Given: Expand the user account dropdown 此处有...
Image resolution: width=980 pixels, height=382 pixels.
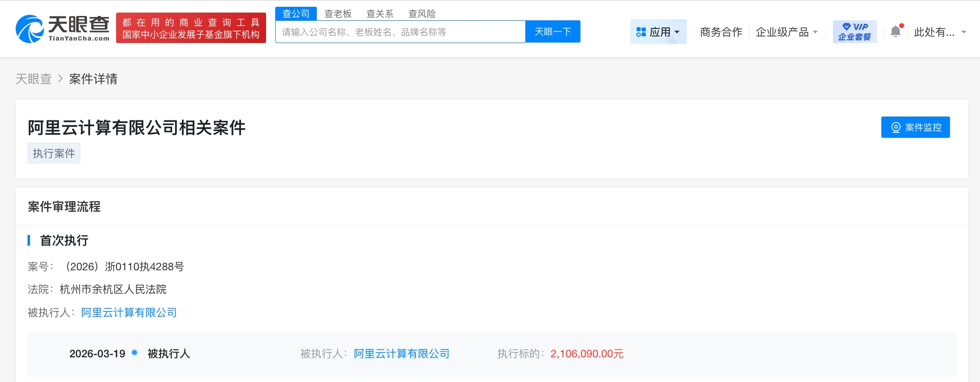Looking at the screenshot, I should coord(939,32).
